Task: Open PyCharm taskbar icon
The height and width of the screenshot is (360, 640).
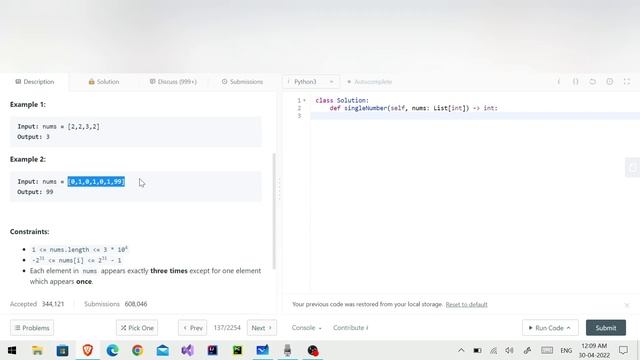Action: pos(238,350)
